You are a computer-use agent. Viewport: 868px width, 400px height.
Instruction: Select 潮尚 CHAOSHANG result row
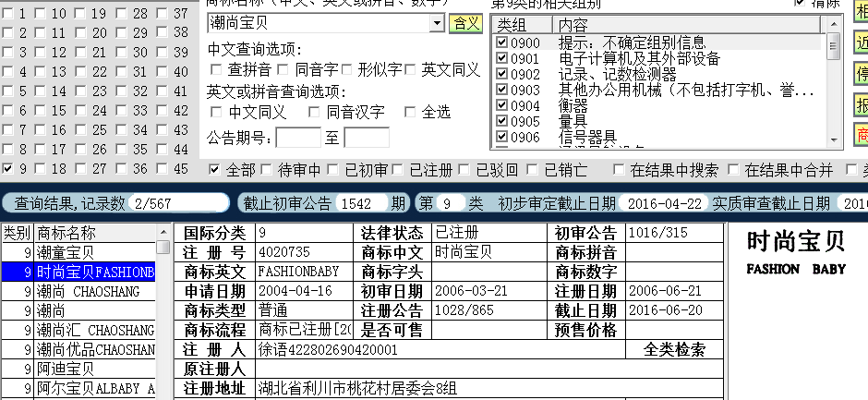tap(78, 291)
